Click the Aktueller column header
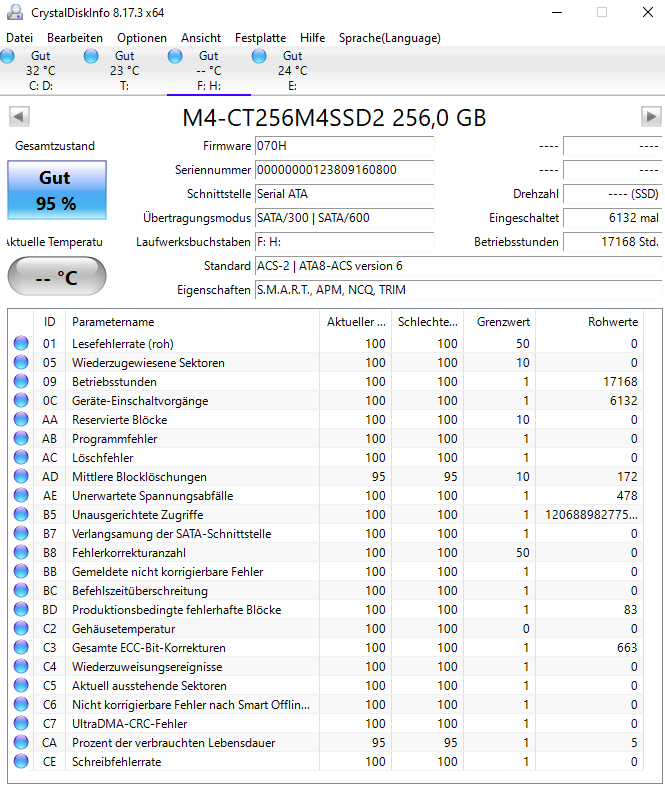Viewport: 665px width, 789px height. click(x=356, y=322)
